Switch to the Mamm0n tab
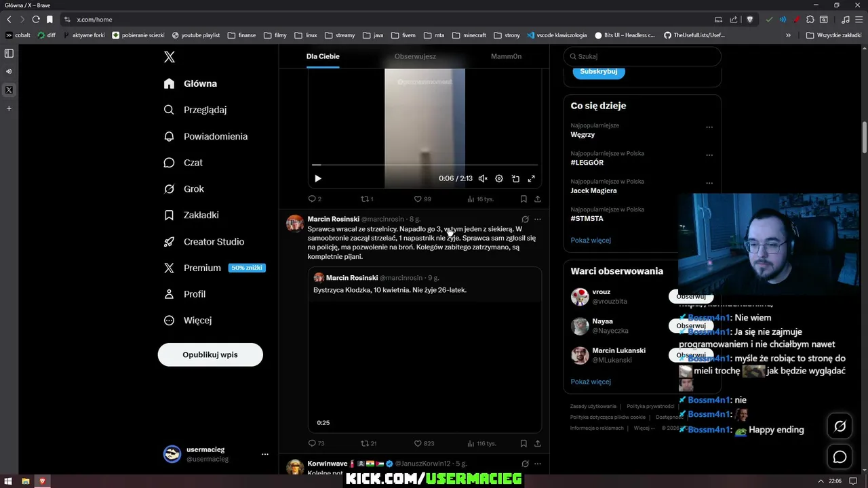This screenshot has height=488, width=868. tap(506, 56)
